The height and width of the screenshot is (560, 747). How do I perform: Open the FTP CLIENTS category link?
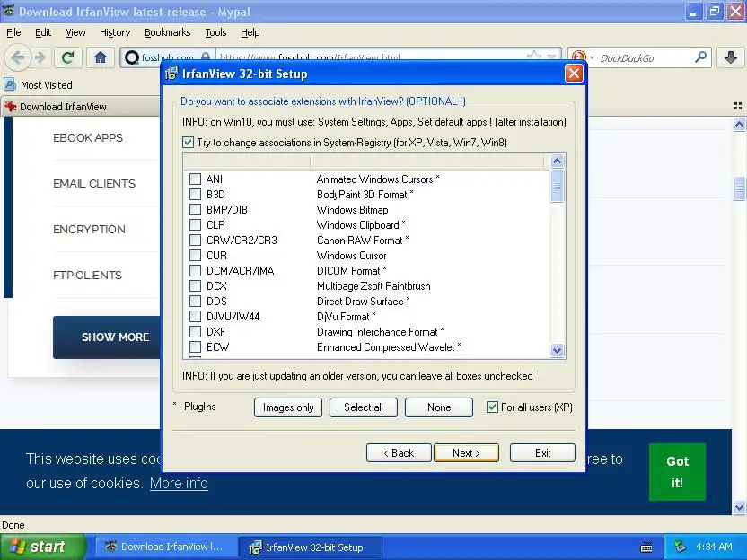(x=88, y=275)
